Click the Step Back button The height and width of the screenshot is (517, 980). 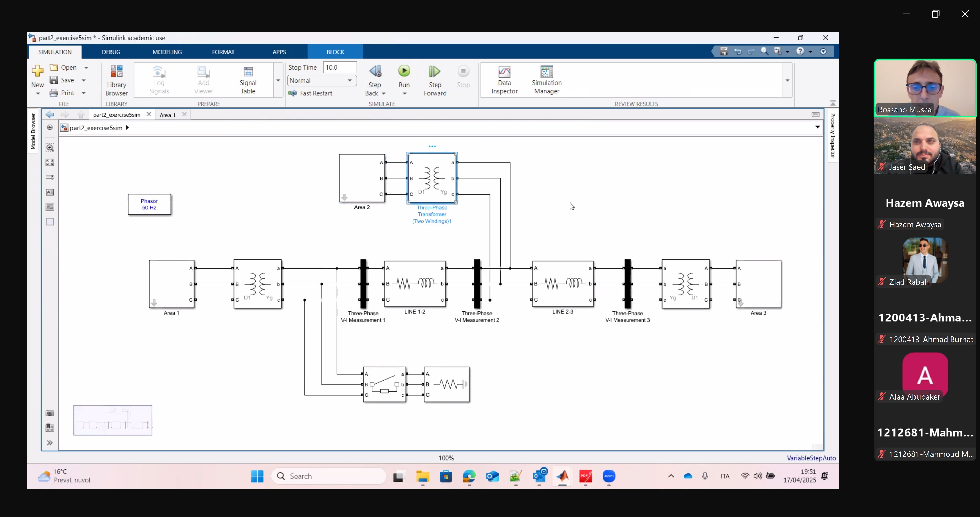pos(375,71)
